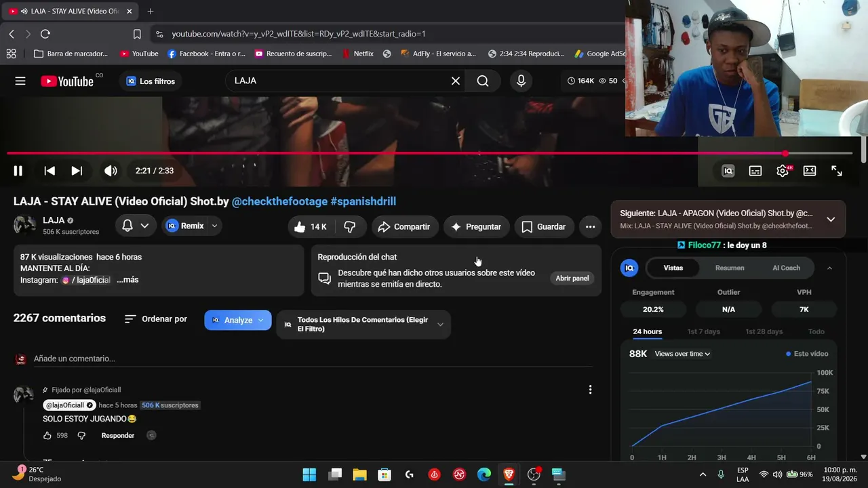Screen dimensions: 868x488
Task: Clear the LAJA search text
Action: coord(456,81)
